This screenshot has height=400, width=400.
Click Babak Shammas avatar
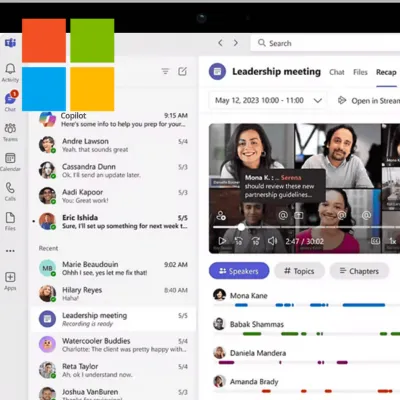219,324
